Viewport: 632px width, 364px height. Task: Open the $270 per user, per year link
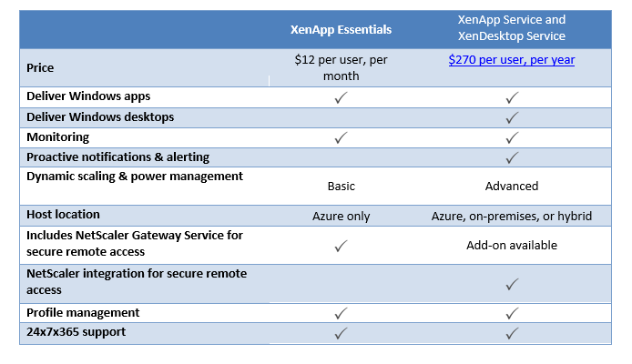511,60
